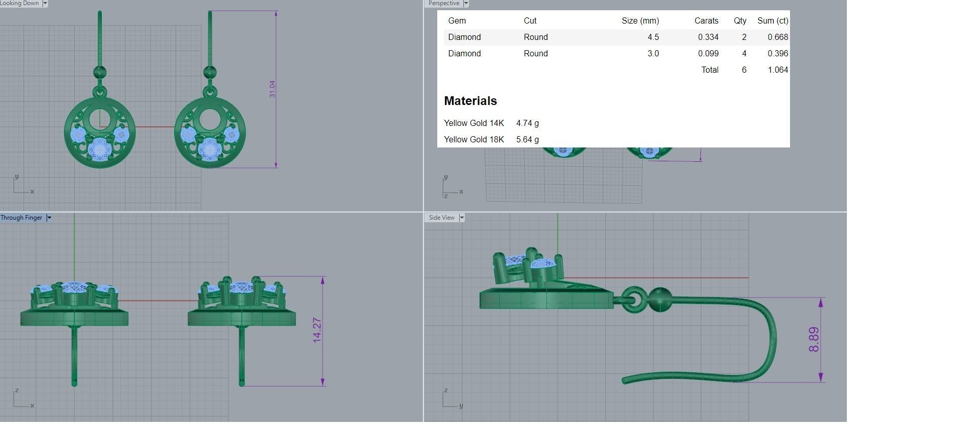Click the 3.0 size cell

coord(653,54)
